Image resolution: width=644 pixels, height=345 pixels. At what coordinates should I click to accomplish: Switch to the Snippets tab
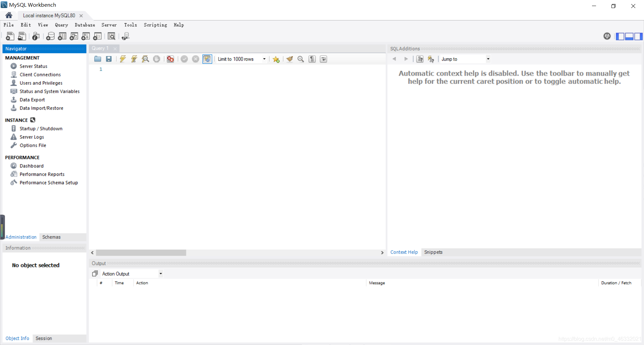(x=433, y=252)
